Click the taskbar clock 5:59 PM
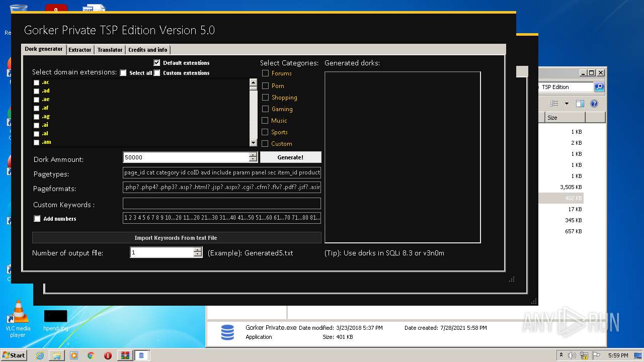644x362 pixels. [x=618, y=355]
